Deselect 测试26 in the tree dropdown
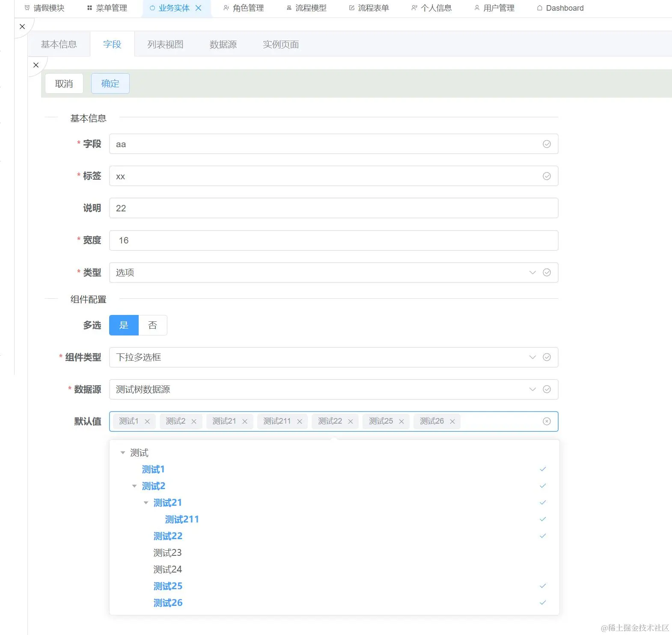This screenshot has height=635, width=672. [x=168, y=603]
